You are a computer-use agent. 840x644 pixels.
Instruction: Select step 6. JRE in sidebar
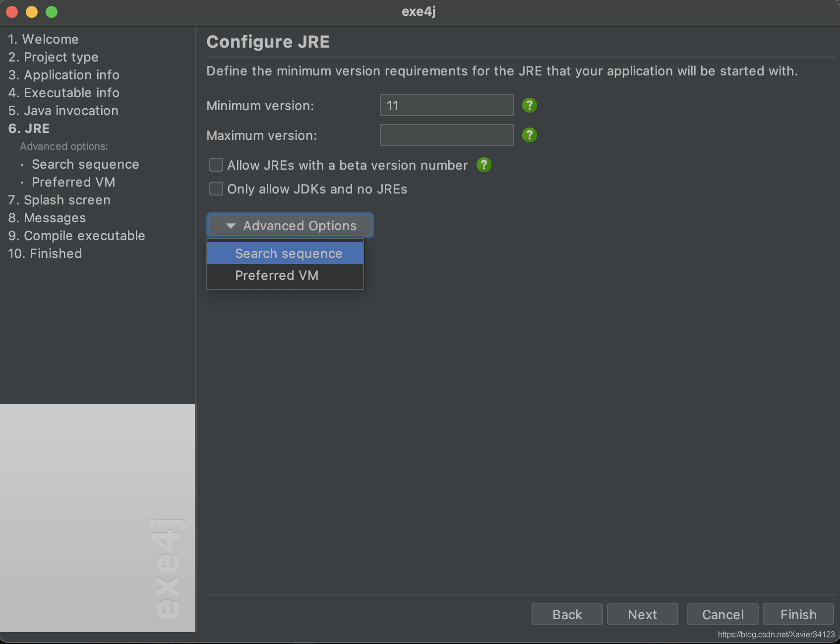pyautogui.click(x=29, y=129)
